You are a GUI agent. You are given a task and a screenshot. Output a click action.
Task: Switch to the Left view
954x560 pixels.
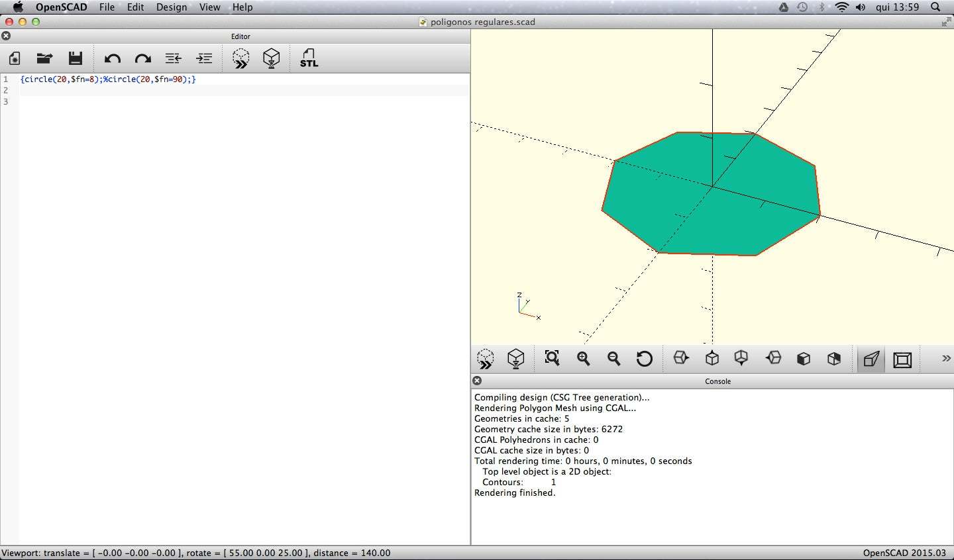pos(773,358)
